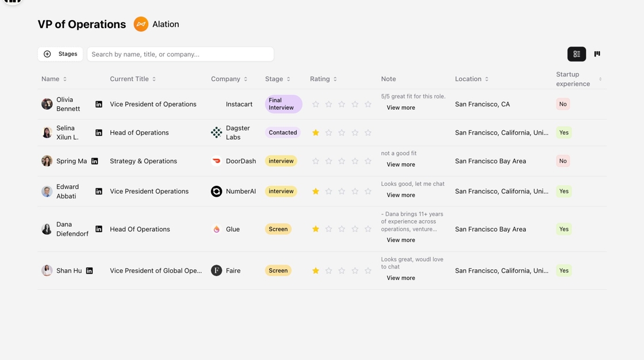Set Shan Hu's rating to five stars

point(368,270)
